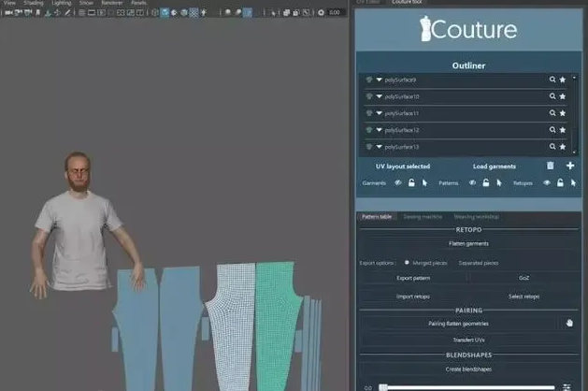Click the grid icon in viewport toolbar
The image size is (588, 391).
[x=81, y=13]
